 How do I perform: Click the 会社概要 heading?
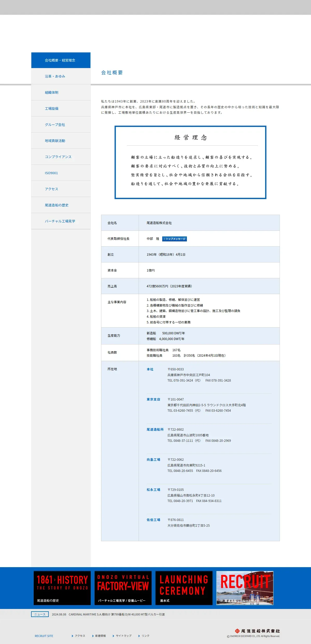112,73
